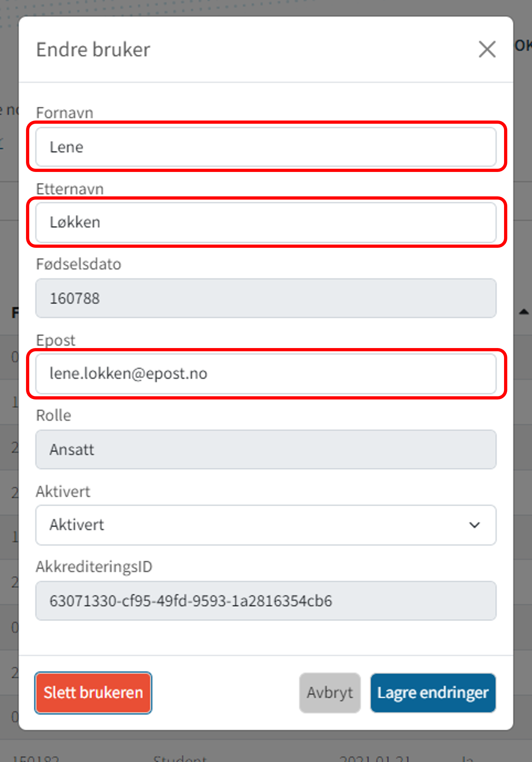Click the Etternavn label text
532x762 pixels.
pos(70,189)
